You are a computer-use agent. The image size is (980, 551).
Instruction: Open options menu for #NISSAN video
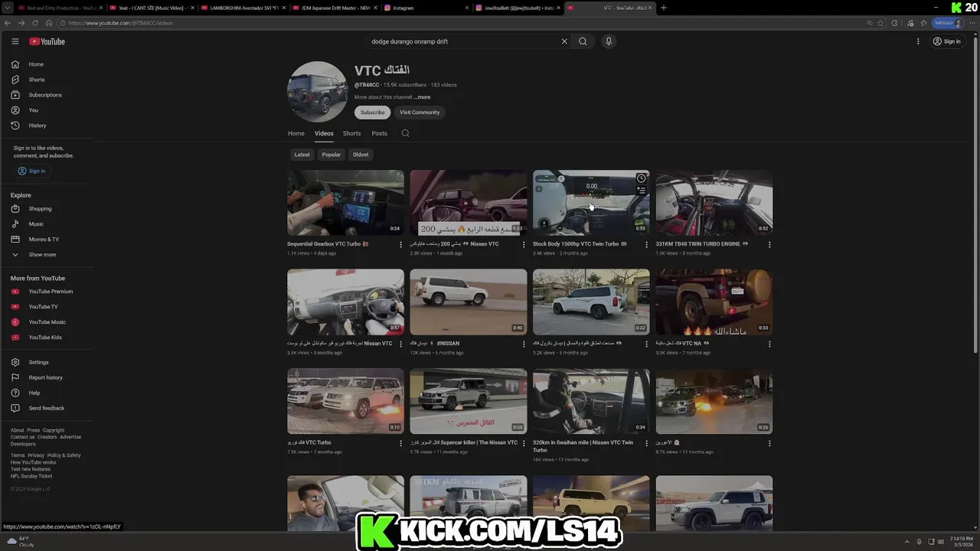(524, 344)
